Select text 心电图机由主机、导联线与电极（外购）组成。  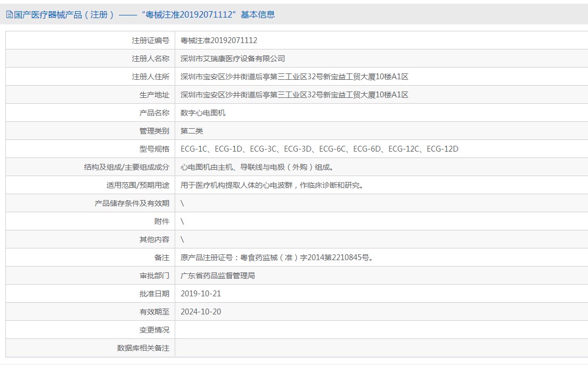click(x=257, y=167)
